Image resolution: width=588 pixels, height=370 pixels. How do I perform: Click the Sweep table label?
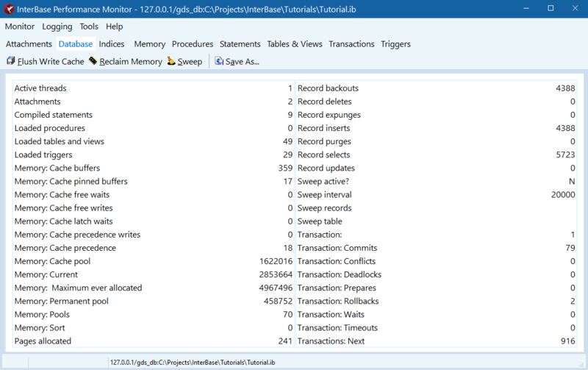coord(320,221)
